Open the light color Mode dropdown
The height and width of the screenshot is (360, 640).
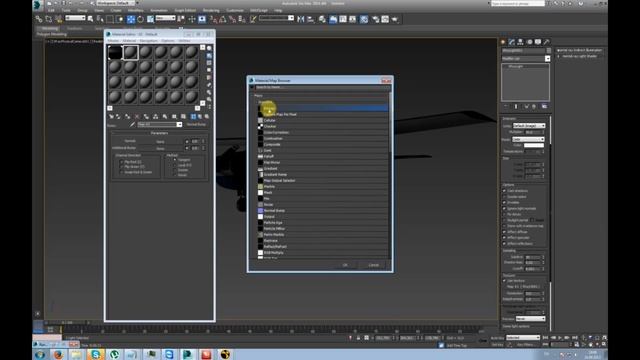click(528, 139)
